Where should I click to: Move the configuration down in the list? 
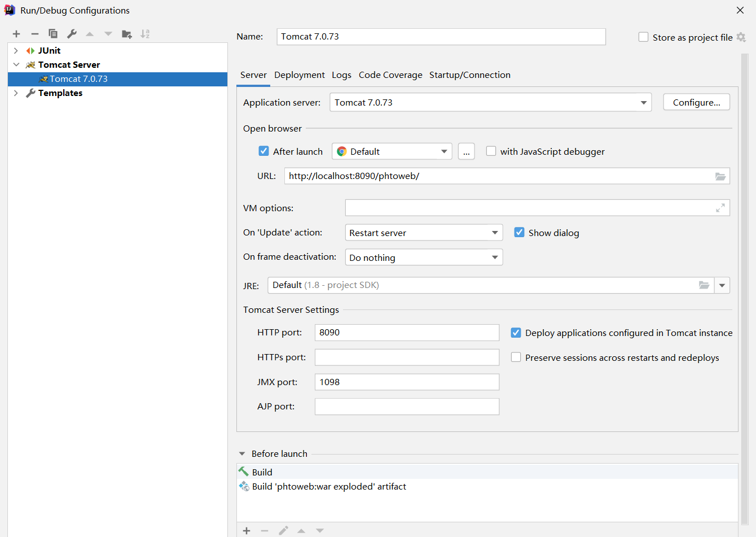108,34
